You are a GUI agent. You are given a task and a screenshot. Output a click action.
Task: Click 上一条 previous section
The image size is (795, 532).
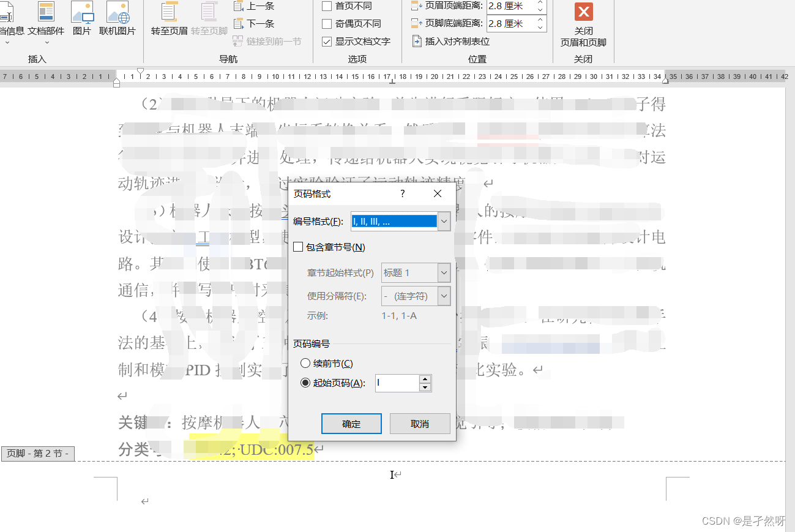254,6
